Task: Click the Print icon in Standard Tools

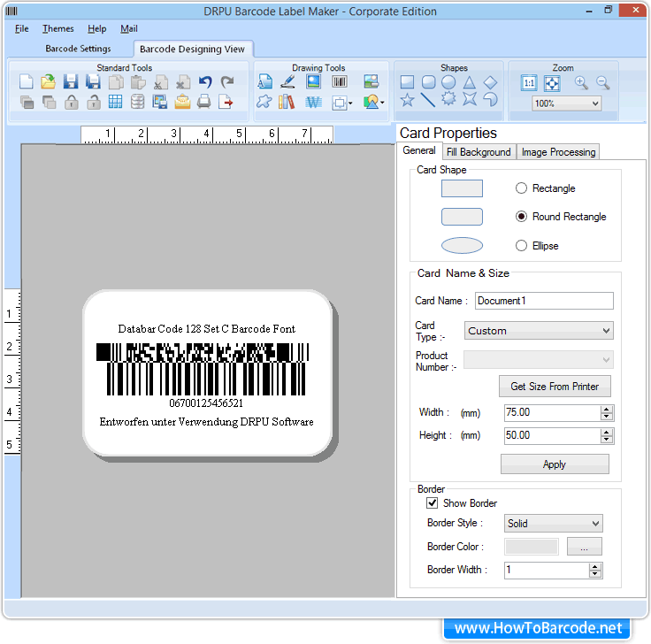Action: point(204,102)
